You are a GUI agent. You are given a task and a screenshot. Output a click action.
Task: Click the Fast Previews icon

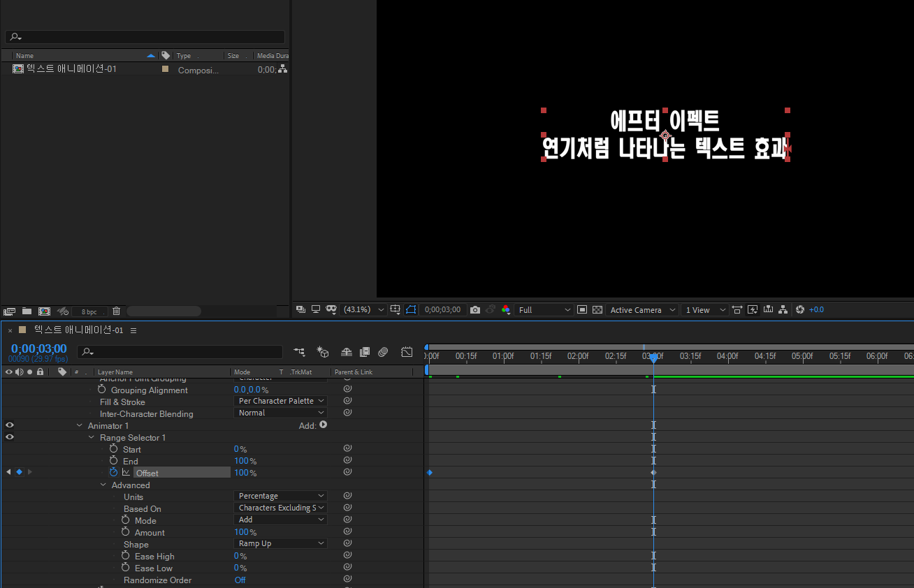[753, 309]
